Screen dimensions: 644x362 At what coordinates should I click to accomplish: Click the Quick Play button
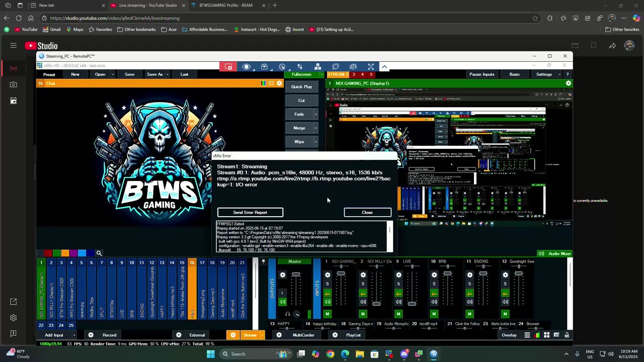point(301,86)
